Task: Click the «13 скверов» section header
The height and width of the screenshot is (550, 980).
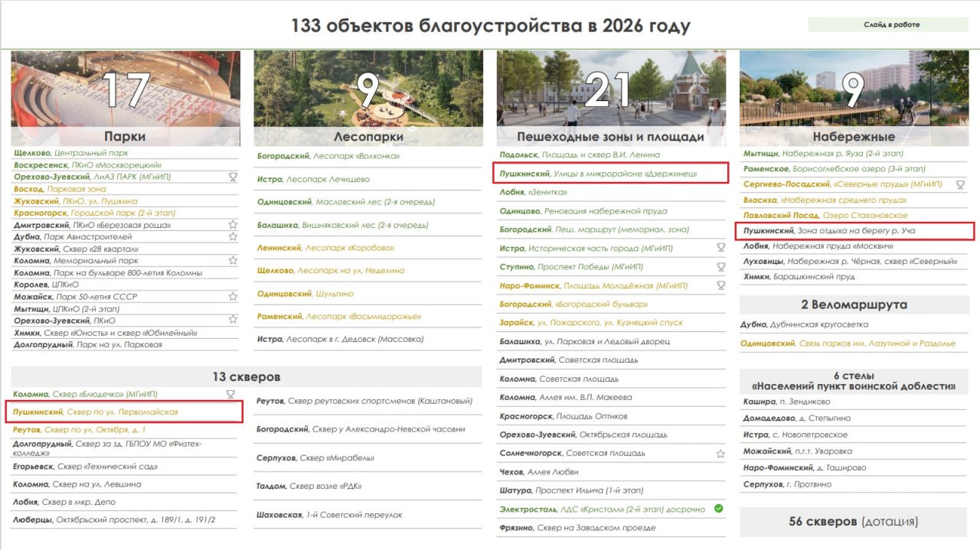Action: click(x=247, y=376)
